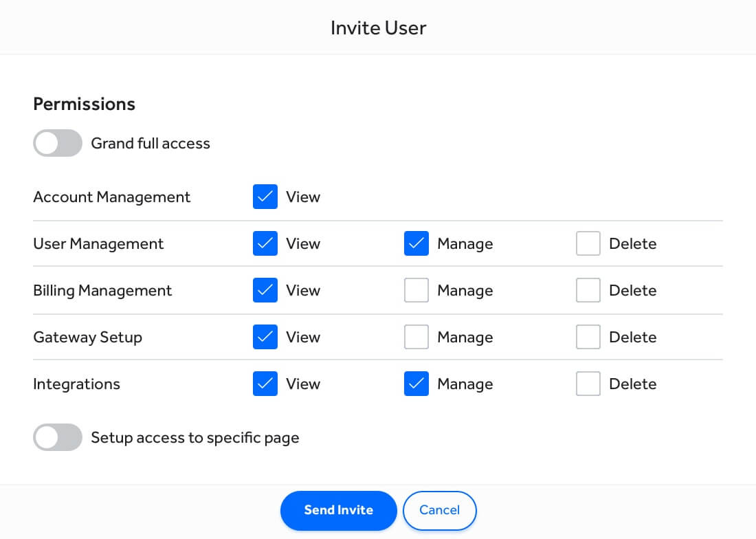Uncheck View for Billing Management
This screenshot has height=539, width=756.
[265, 290]
